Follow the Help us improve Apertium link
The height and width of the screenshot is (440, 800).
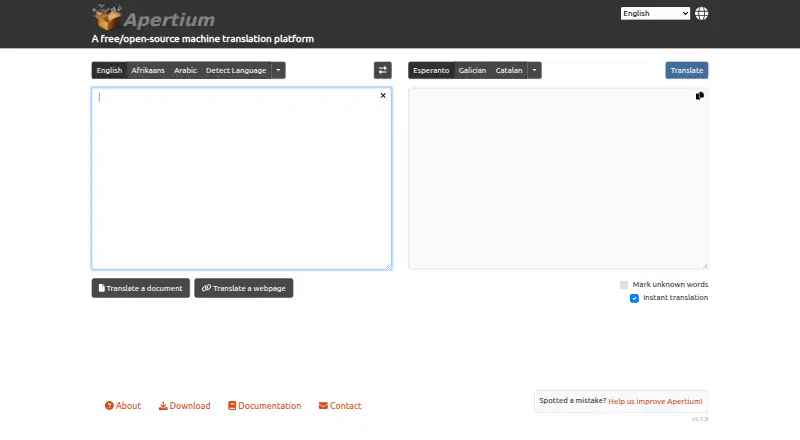[x=655, y=401]
